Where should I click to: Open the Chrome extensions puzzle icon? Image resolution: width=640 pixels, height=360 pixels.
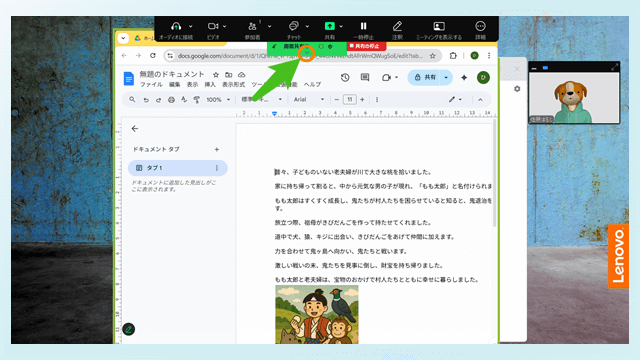pyautogui.click(x=453, y=56)
